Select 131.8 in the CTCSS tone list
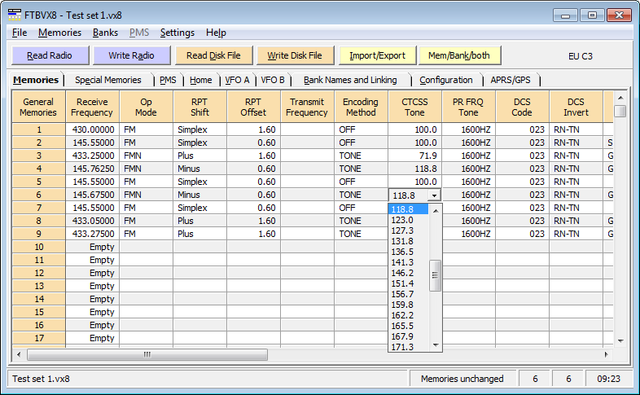Viewport: 640px width, 395px height. point(408,241)
